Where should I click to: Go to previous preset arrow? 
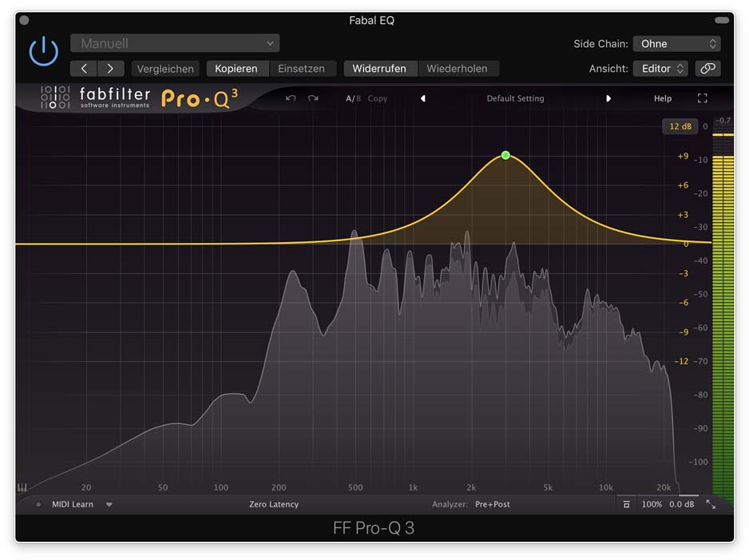(84, 69)
